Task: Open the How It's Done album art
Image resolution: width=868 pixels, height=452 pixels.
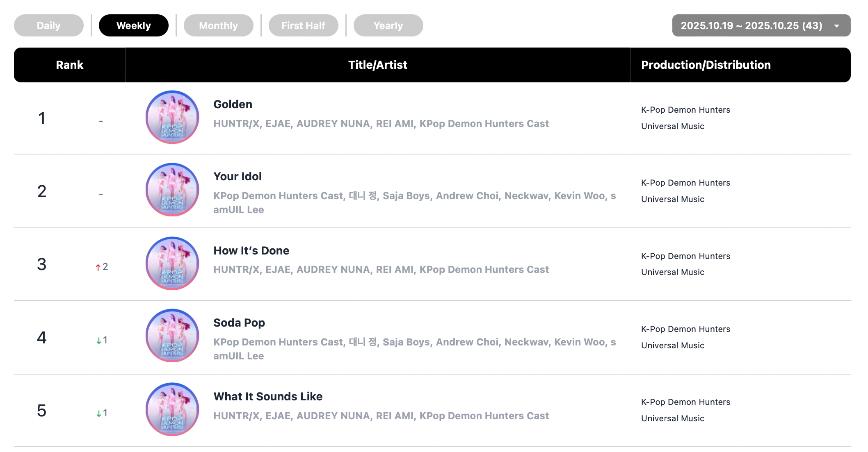Action: point(172,263)
